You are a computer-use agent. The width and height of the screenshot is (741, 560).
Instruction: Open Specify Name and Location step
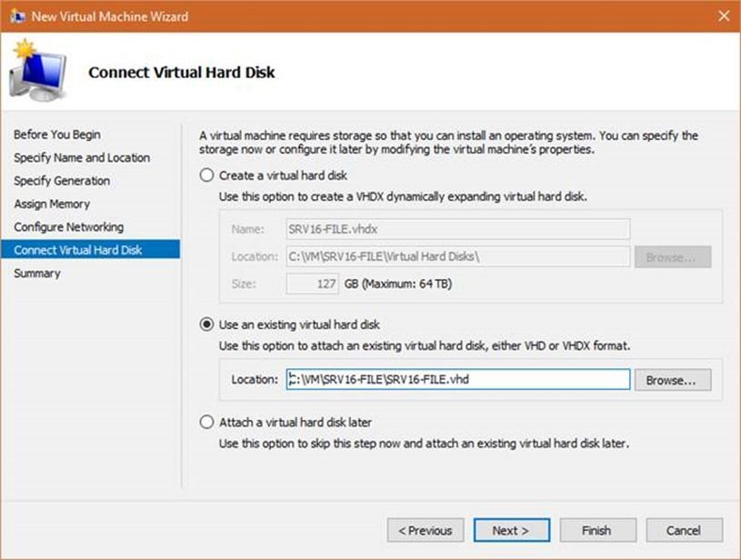[82, 157]
